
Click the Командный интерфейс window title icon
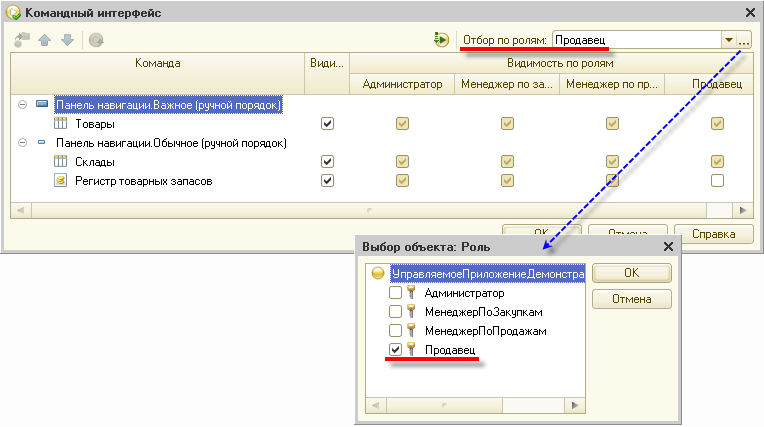13,13
